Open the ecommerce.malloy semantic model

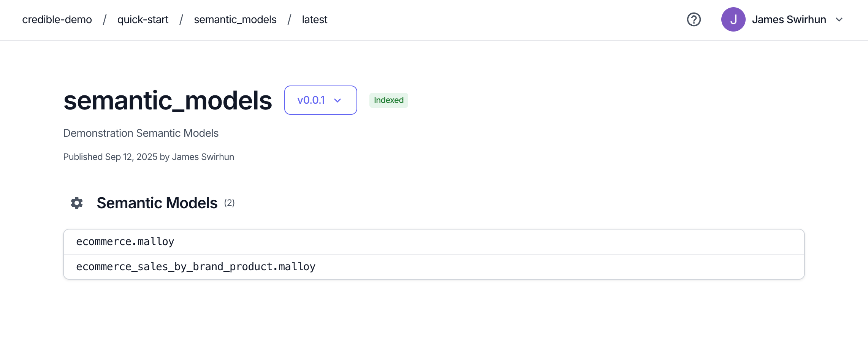(125, 241)
